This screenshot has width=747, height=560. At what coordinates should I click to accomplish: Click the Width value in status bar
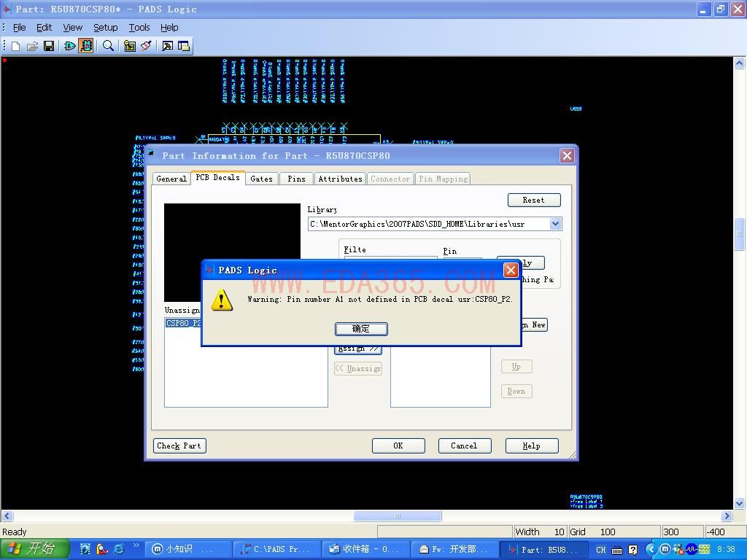pyautogui.click(x=559, y=532)
